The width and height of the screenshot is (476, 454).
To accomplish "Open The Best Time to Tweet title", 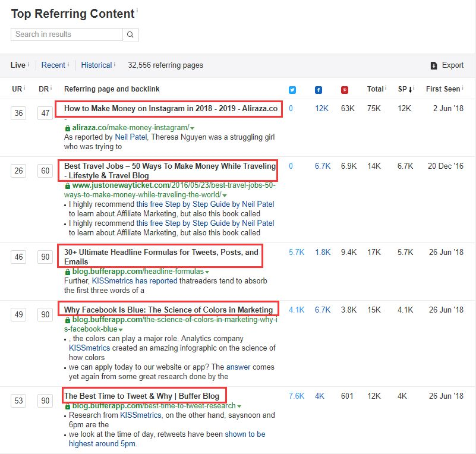I will [x=141, y=396].
